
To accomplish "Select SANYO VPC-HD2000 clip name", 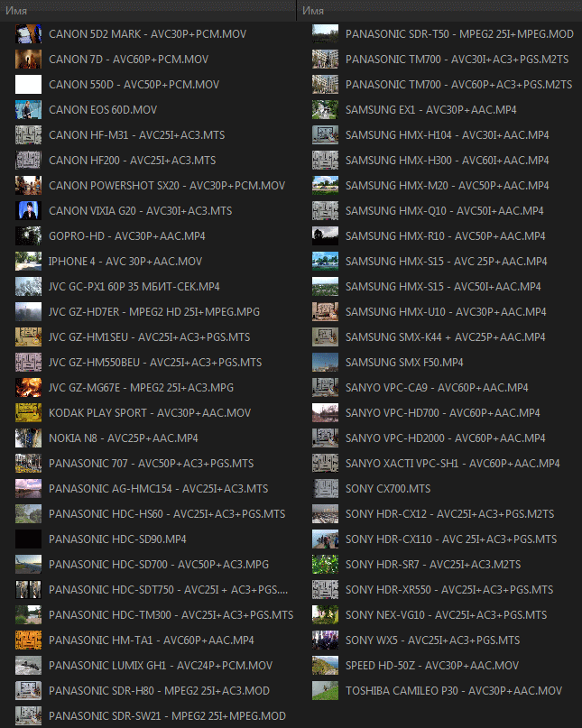I will pos(446,438).
